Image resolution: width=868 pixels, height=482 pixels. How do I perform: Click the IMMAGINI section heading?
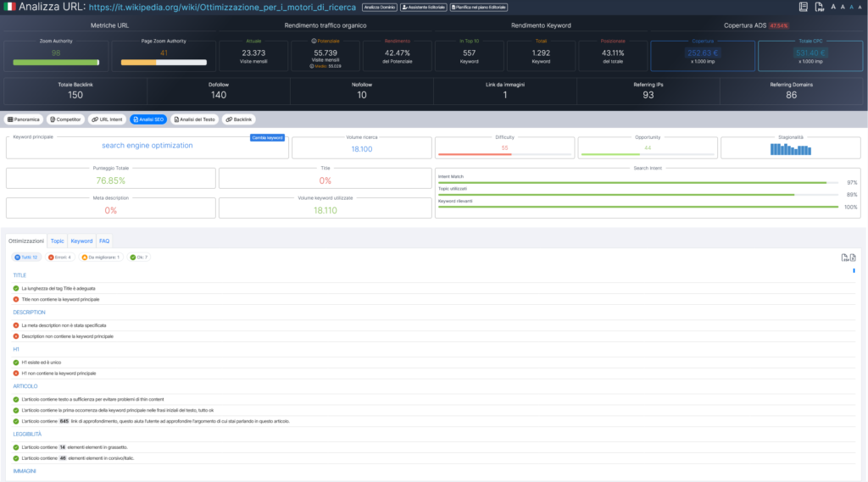click(x=25, y=472)
